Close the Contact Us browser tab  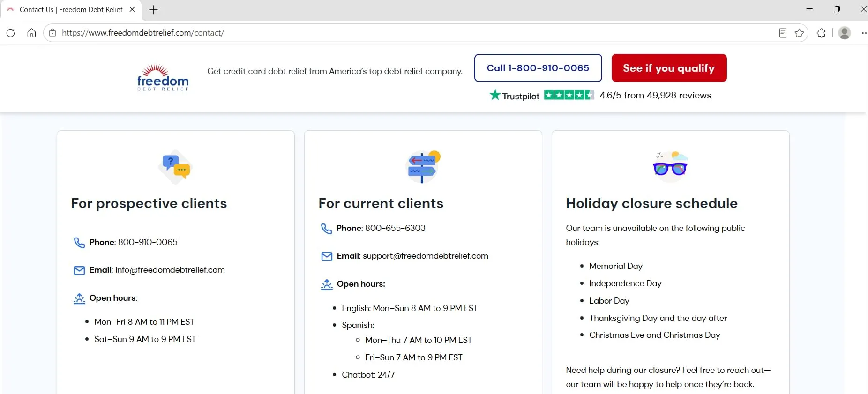point(132,9)
